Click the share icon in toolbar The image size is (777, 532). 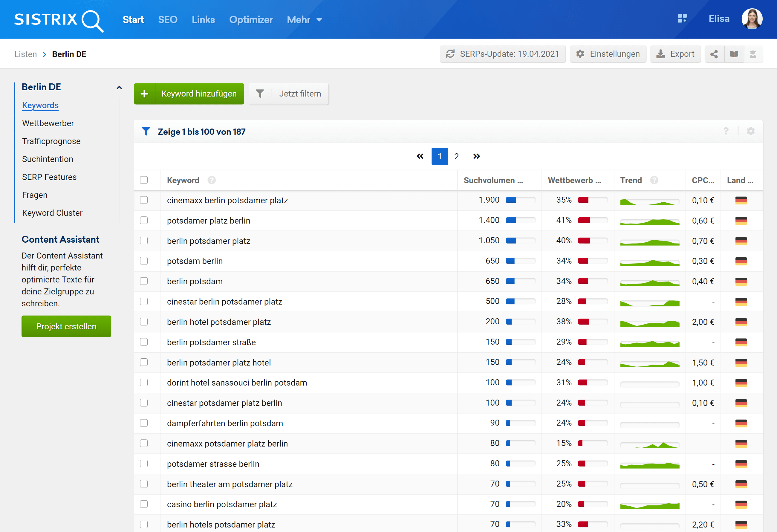click(714, 54)
